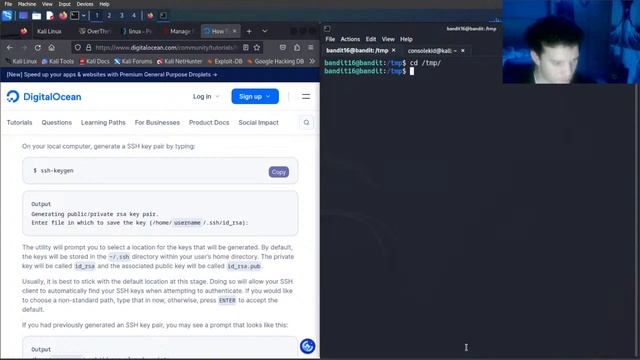Go back in Firefox history
The width and height of the screenshot is (640, 360).
(9, 47)
